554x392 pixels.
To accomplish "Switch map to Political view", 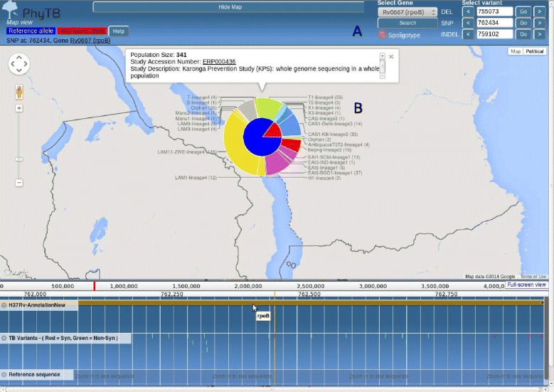I will [x=535, y=52].
